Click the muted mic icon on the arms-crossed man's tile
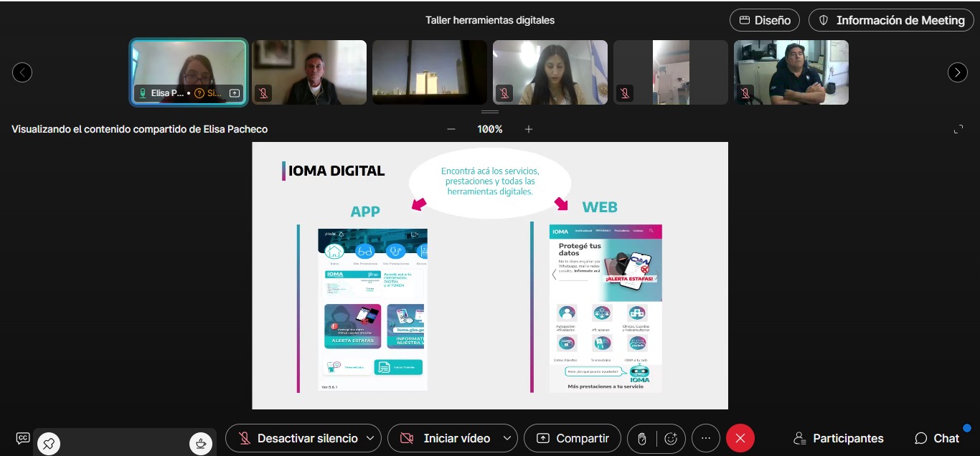 click(x=745, y=93)
